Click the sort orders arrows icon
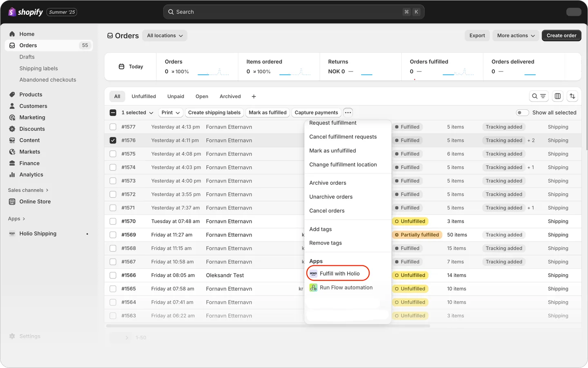 pyautogui.click(x=572, y=96)
